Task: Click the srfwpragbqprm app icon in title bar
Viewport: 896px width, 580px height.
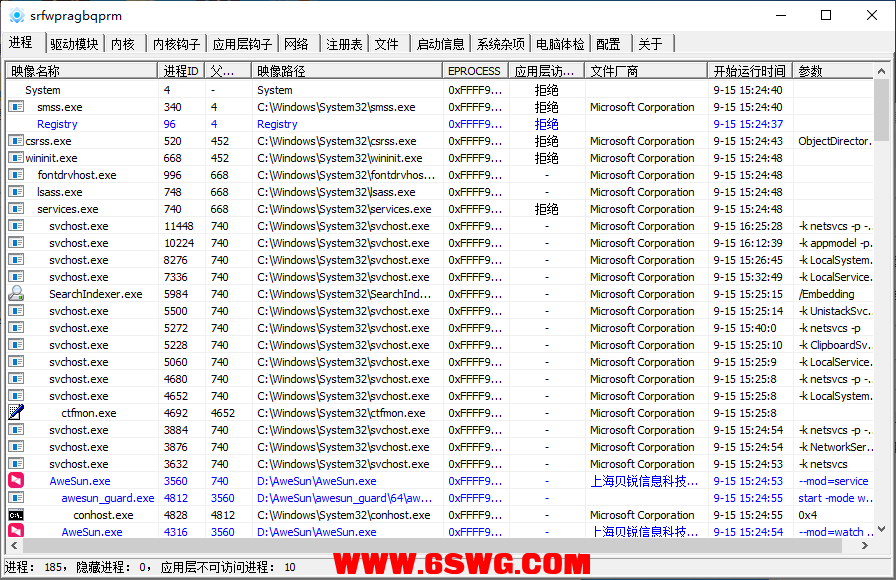Action: 17,15
